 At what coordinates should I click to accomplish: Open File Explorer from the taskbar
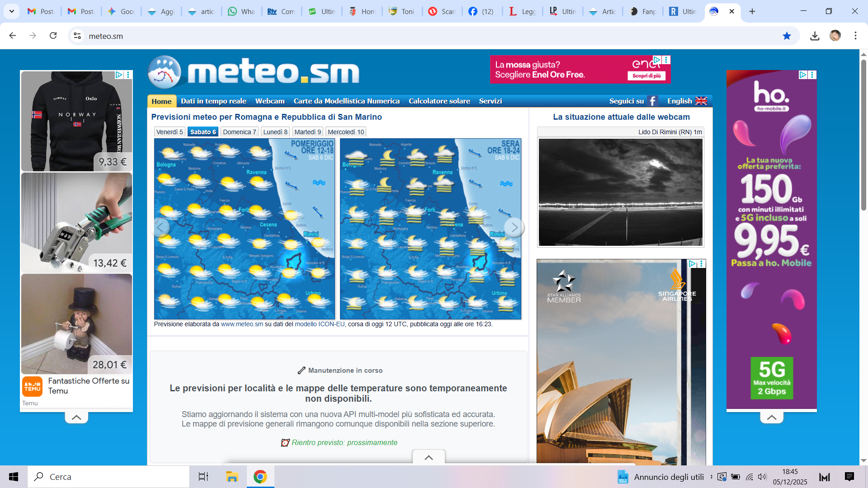click(x=232, y=477)
